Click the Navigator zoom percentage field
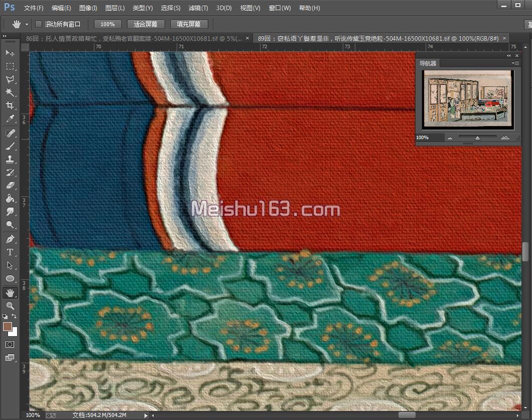The width and height of the screenshot is (532, 420). pyautogui.click(x=430, y=138)
